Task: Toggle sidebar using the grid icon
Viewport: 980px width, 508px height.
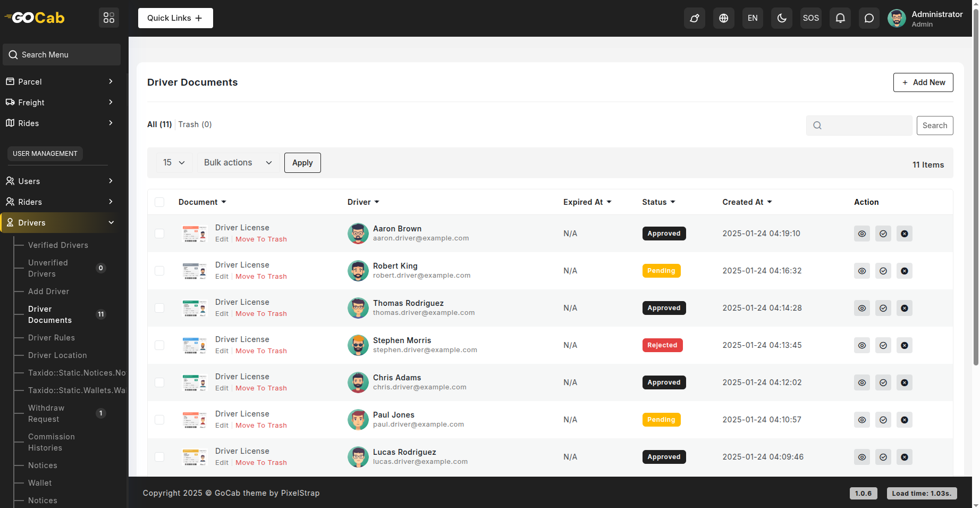Action: pos(109,18)
